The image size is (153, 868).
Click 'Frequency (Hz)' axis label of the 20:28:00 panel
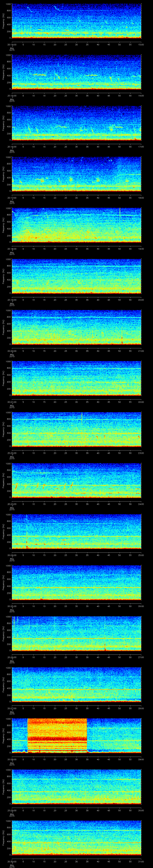[x=3, y=736]
